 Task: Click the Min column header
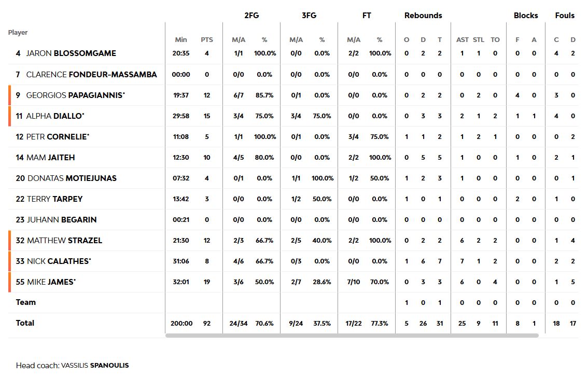[181, 40]
